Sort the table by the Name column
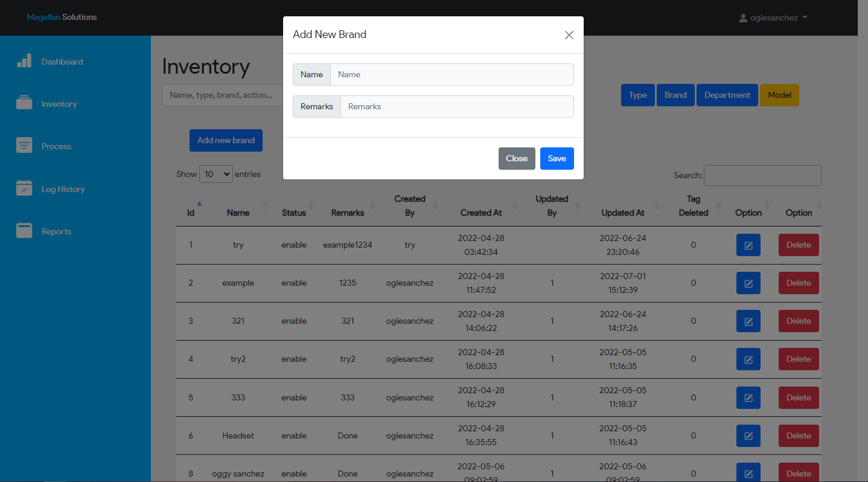 pyautogui.click(x=238, y=212)
